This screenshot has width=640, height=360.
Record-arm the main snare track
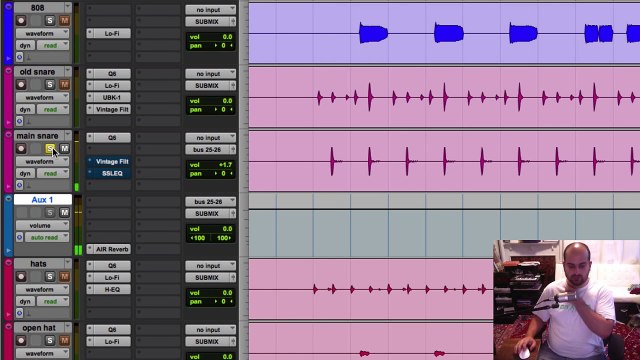pos(21,149)
